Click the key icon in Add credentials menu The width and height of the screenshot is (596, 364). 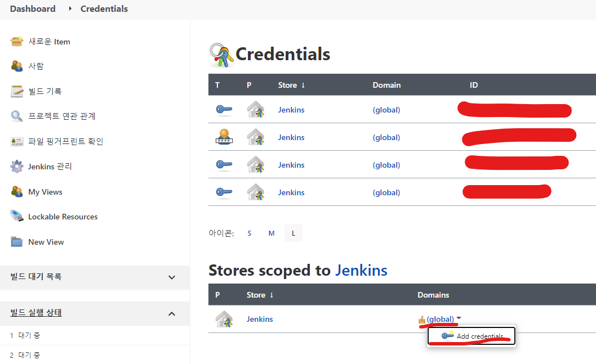click(447, 335)
